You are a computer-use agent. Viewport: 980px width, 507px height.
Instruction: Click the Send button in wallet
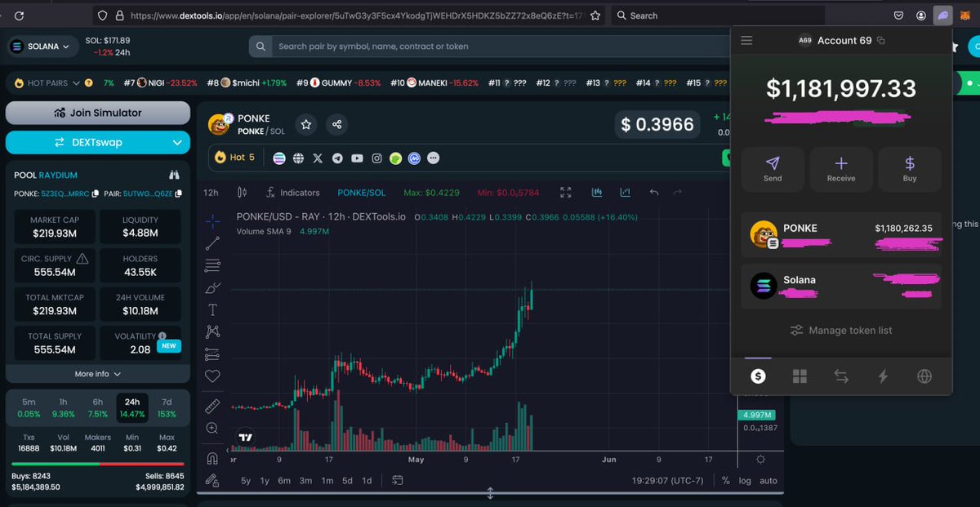tap(773, 169)
